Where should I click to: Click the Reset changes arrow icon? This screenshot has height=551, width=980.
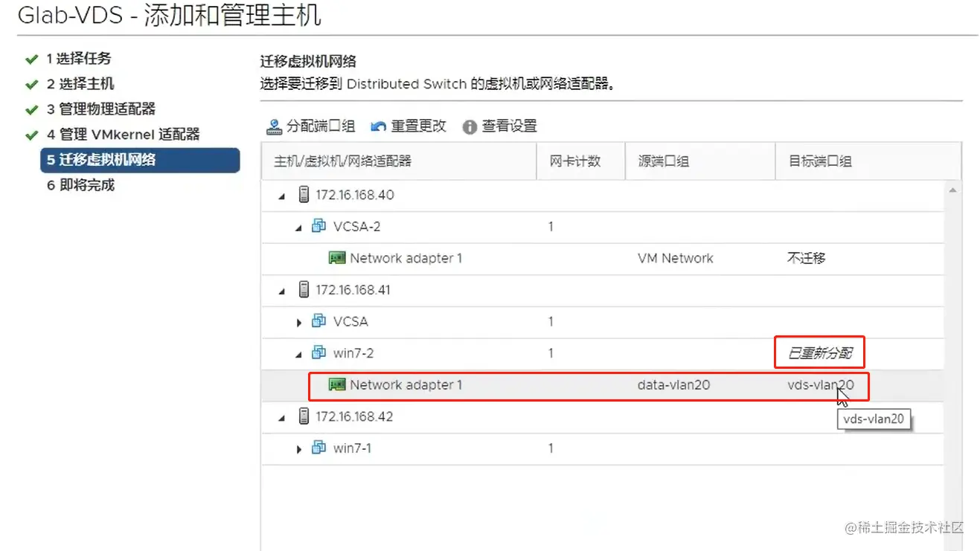(x=379, y=126)
